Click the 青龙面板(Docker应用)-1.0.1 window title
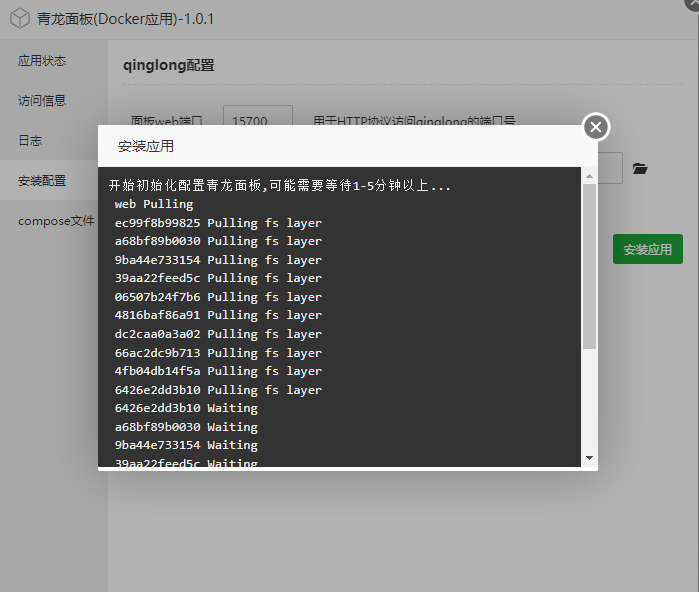Viewport: 699px width, 592px height. click(125, 19)
